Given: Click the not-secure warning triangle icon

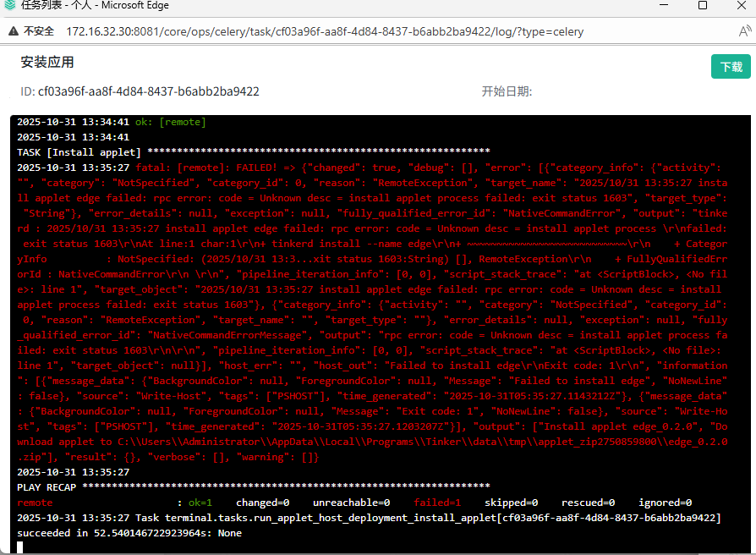Looking at the screenshot, I should (x=13, y=31).
